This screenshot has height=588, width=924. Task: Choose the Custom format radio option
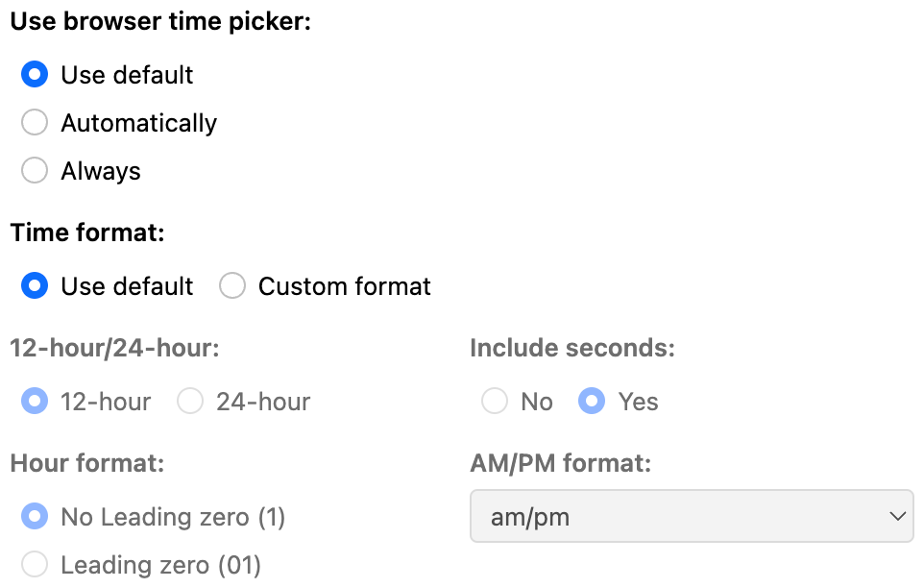click(x=232, y=286)
